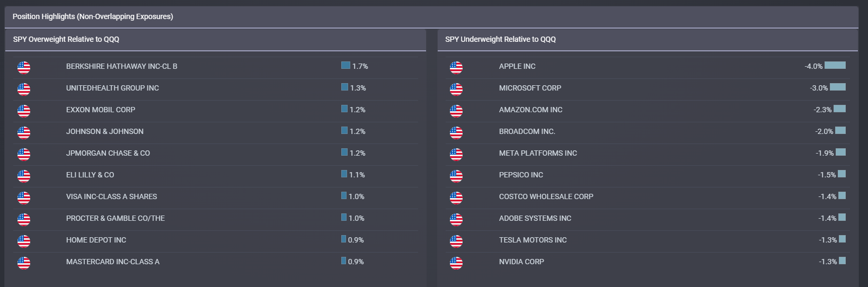This screenshot has width=868, height=287.
Task: Click Microsoft's -3.0% underweight bar
Action: [x=838, y=87]
